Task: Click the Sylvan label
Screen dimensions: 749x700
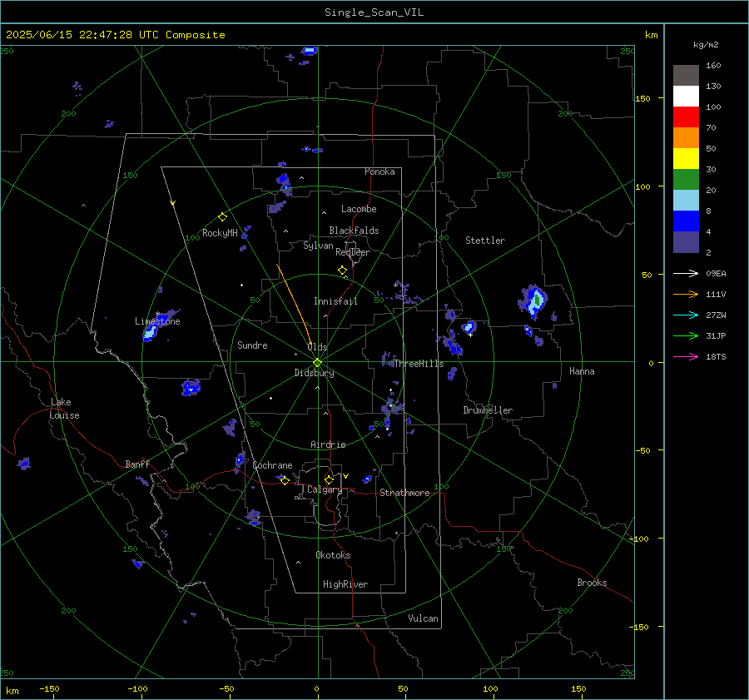Action: (318, 246)
